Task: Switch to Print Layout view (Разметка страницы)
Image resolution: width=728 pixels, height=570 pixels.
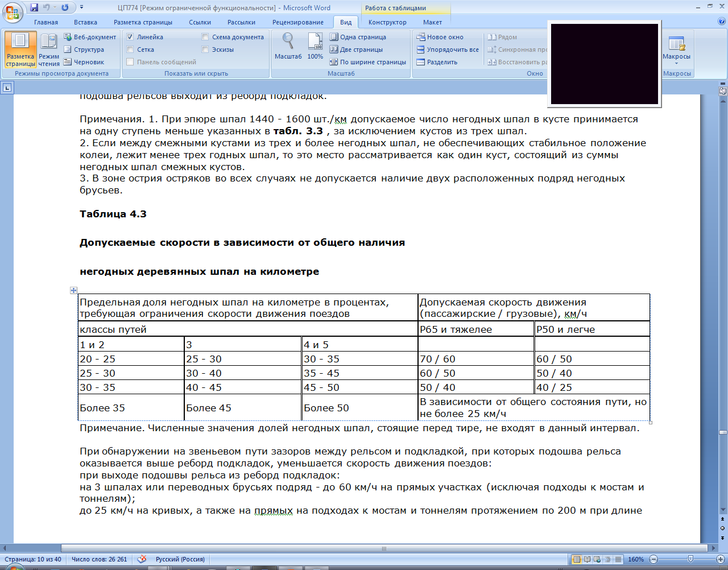Action: 20,49
